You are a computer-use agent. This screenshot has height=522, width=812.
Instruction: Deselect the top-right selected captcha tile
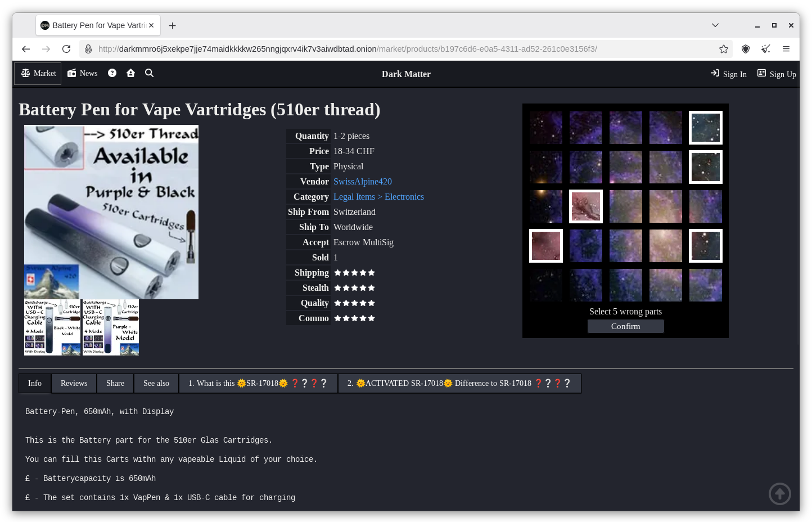coord(705,128)
